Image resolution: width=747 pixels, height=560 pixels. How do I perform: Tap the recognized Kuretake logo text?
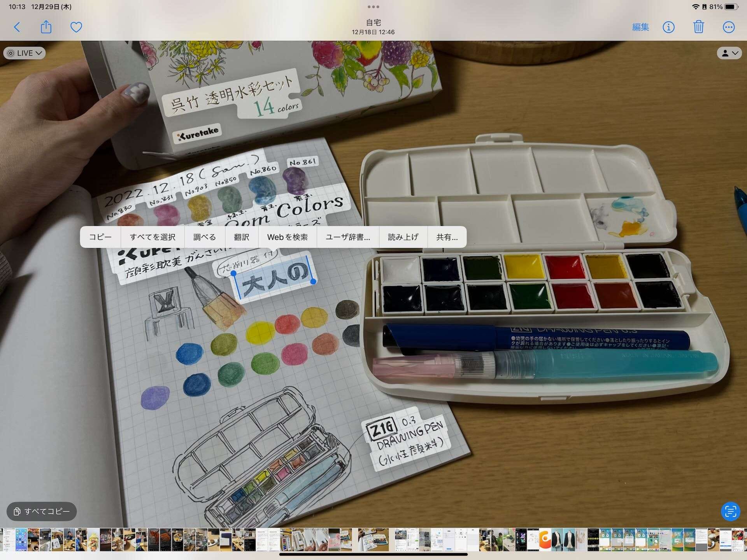coord(198,134)
